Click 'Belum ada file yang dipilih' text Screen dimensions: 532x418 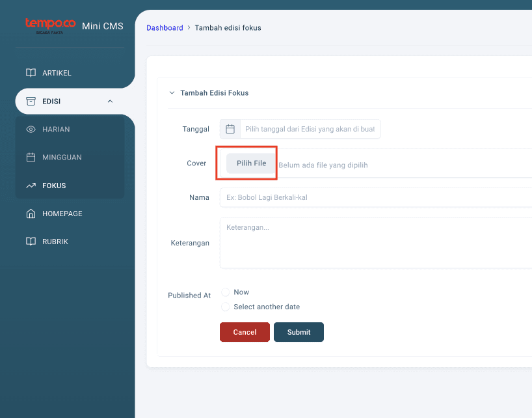pos(323,165)
